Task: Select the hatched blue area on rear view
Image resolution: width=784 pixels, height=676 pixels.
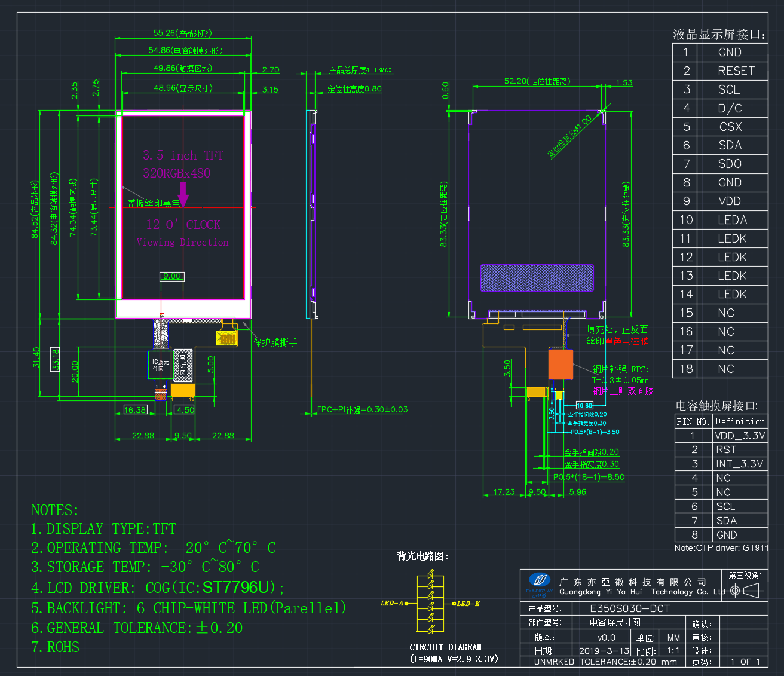Action: pos(537,278)
